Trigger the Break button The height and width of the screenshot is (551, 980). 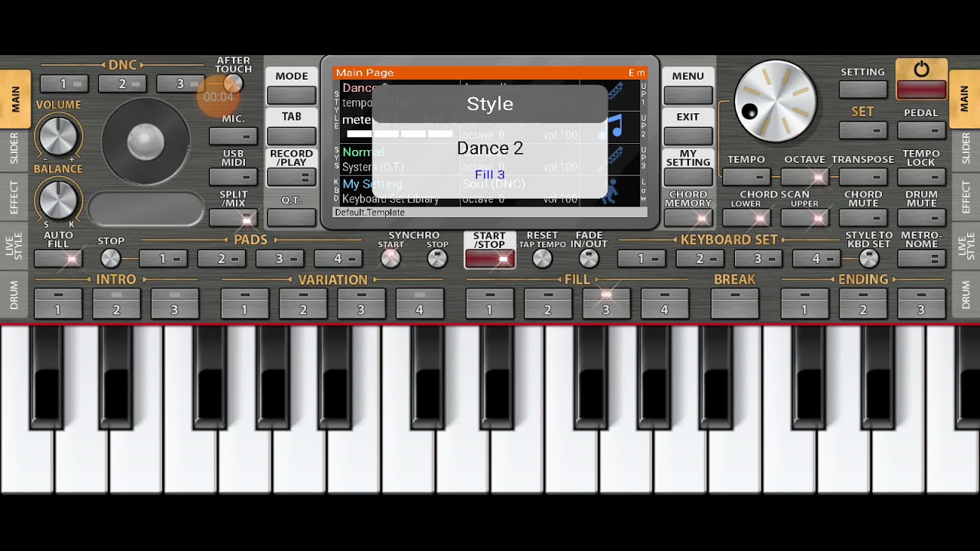[734, 303]
